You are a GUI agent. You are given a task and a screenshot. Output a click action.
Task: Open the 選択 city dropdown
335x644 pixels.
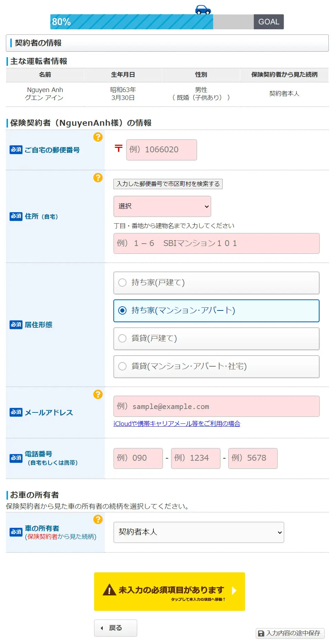pyautogui.click(x=162, y=206)
